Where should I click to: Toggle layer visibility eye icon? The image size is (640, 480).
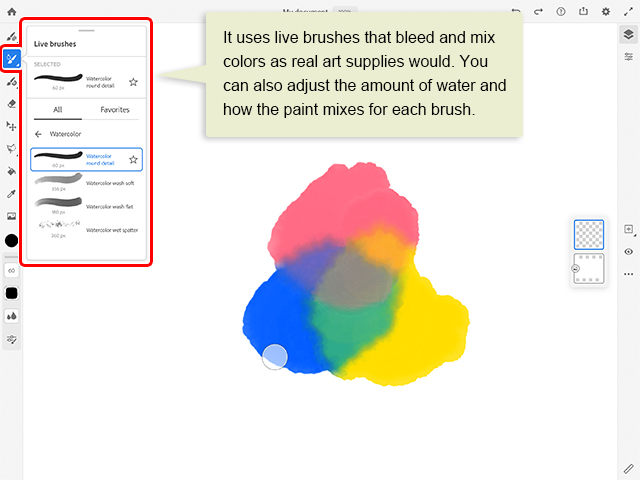point(628,251)
